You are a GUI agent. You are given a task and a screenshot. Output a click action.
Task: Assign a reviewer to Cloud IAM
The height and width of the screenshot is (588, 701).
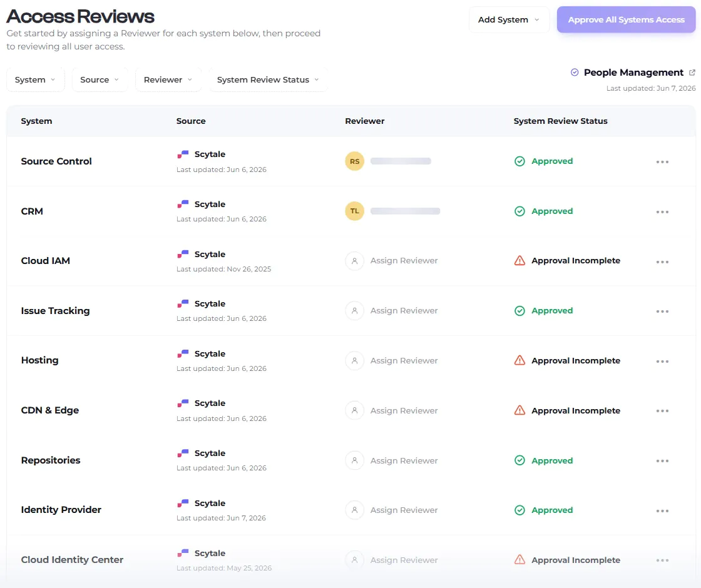coord(404,260)
